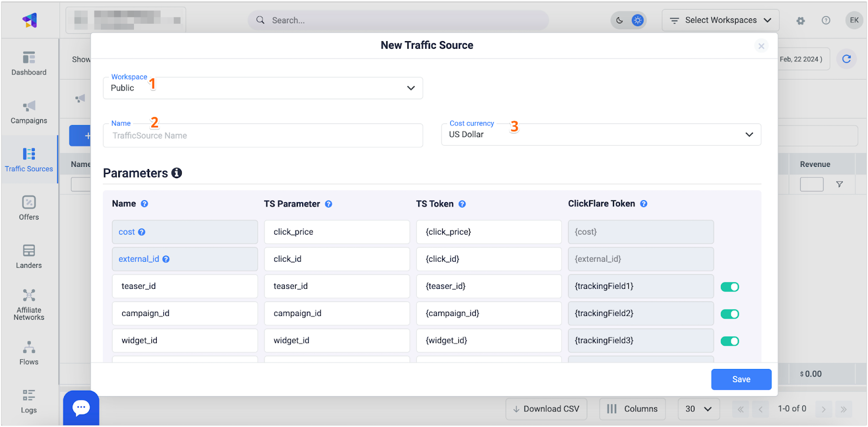Screen dimensions: 868x427
Task: Click help icon next to TS Token
Action: pos(462,204)
